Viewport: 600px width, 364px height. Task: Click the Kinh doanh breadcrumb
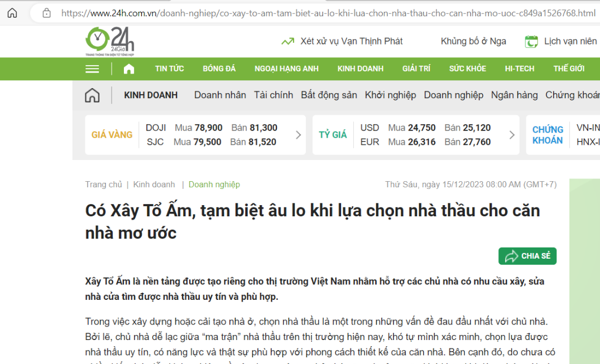click(x=154, y=185)
